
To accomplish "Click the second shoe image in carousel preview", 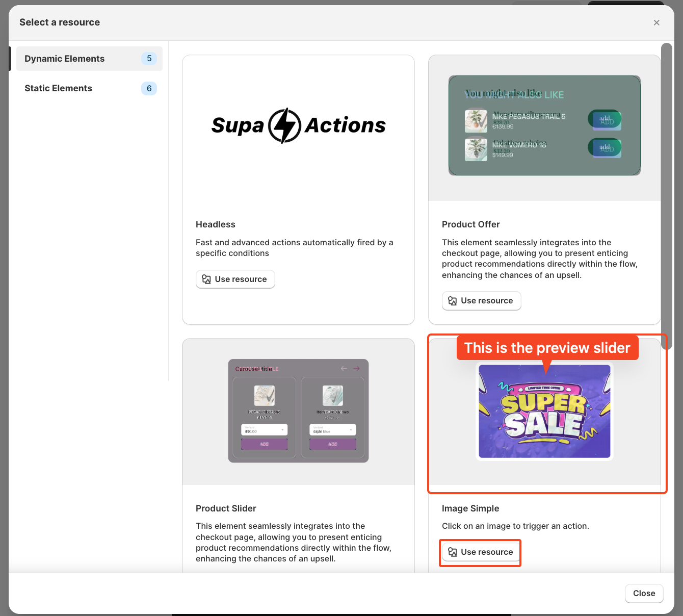I will (x=333, y=396).
